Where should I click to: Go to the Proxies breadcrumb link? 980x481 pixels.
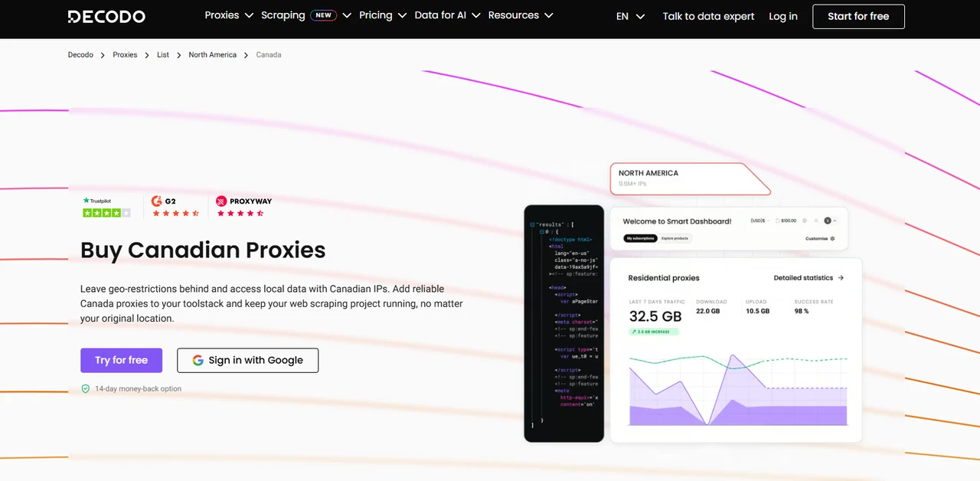coord(125,55)
